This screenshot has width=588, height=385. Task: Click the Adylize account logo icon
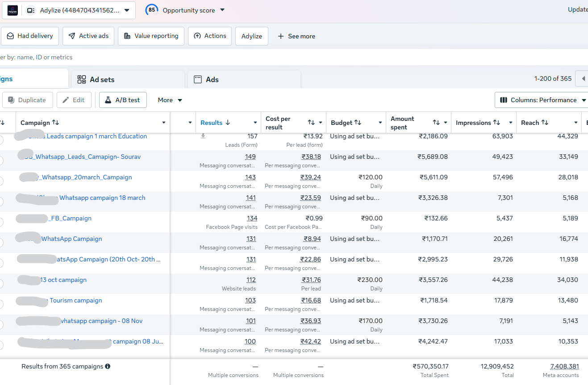click(x=13, y=10)
